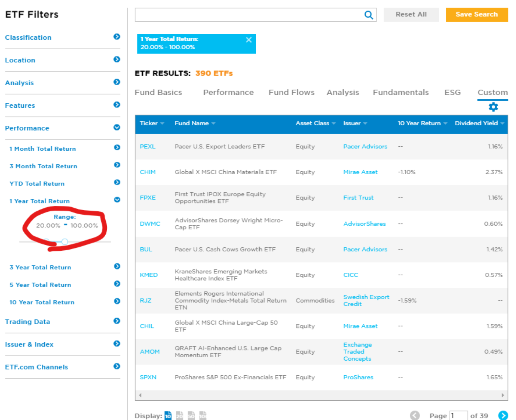Click the 100.00% range maximum value
Viewport: 516px width, 420px height.
tap(84, 226)
